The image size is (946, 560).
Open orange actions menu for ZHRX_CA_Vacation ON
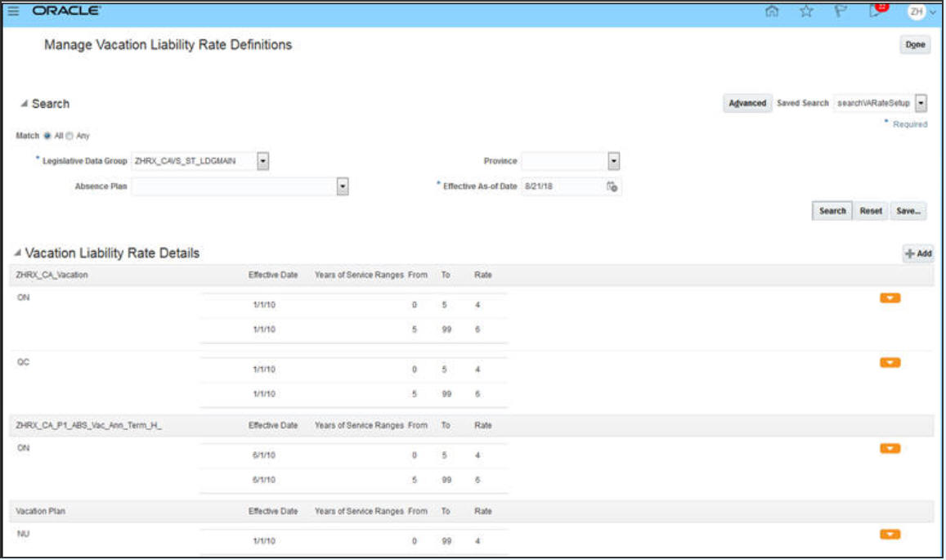890,298
